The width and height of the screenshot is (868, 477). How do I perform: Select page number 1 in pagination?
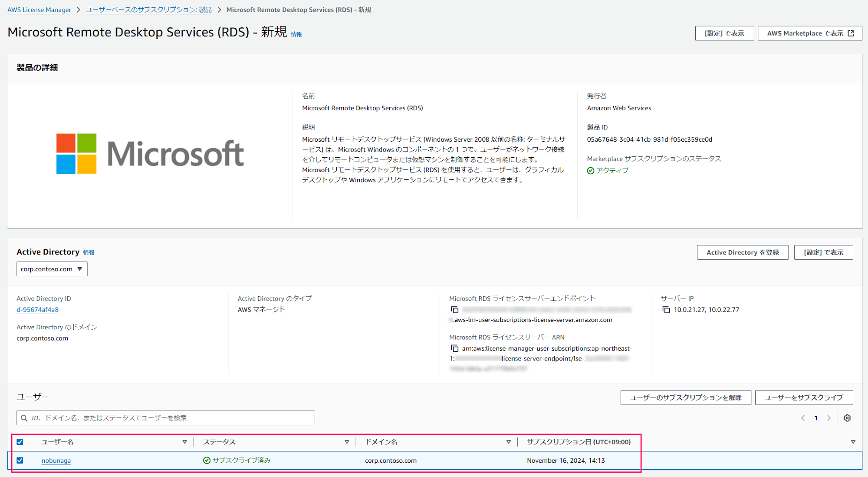pyautogui.click(x=816, y=418)
